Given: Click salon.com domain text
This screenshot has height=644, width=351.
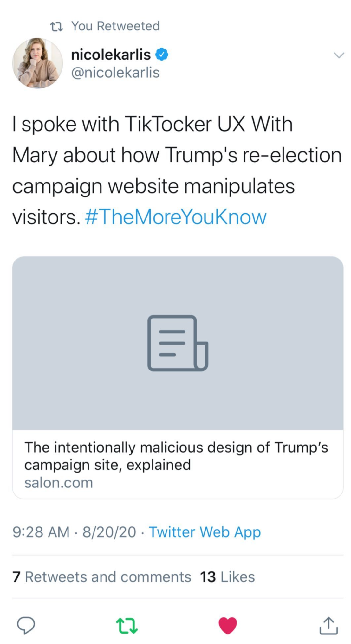Looking at the screenshot, I should 59,483.
